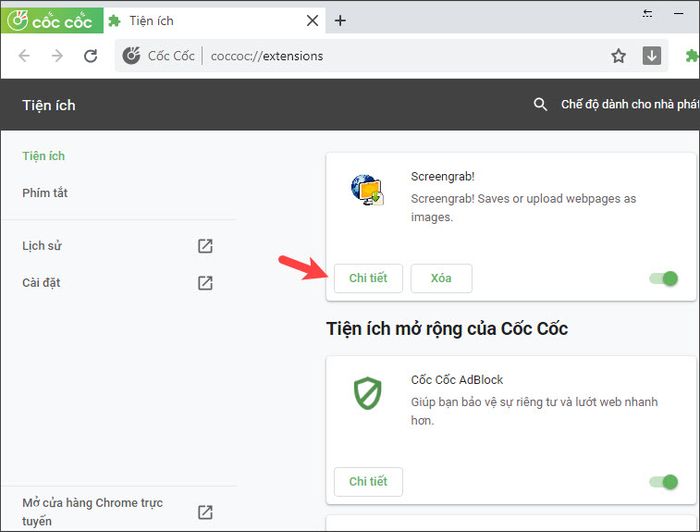Click the Cốc Cốc logo button
Viewport: 700px width, 532px height.
52,21
